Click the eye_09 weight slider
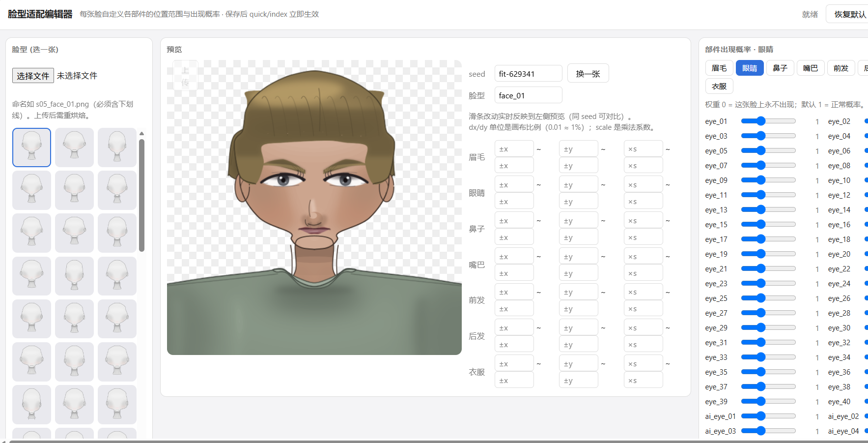Image resolution: width=868 pixels, height=443 pixels. (x=768, y=180)
